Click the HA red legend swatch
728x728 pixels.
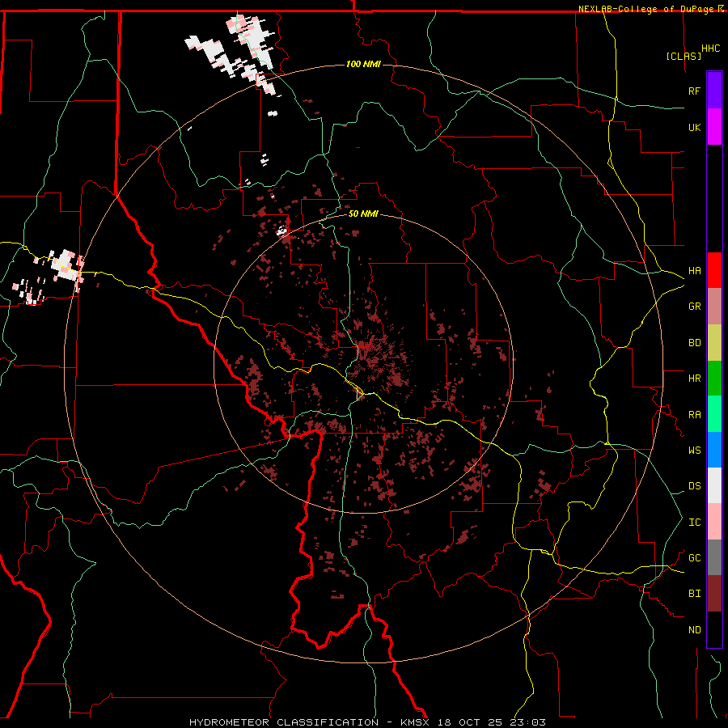tap(714, 270)
